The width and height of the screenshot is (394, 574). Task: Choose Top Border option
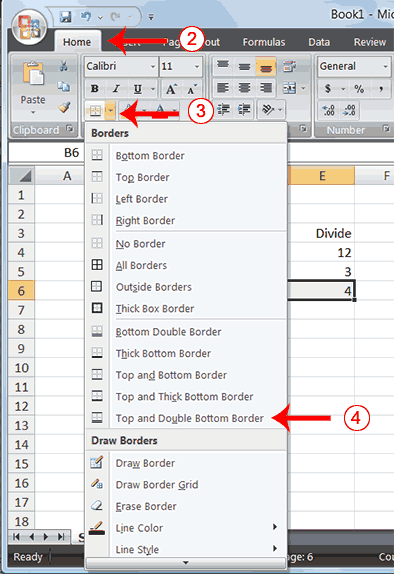click(186, 177)
